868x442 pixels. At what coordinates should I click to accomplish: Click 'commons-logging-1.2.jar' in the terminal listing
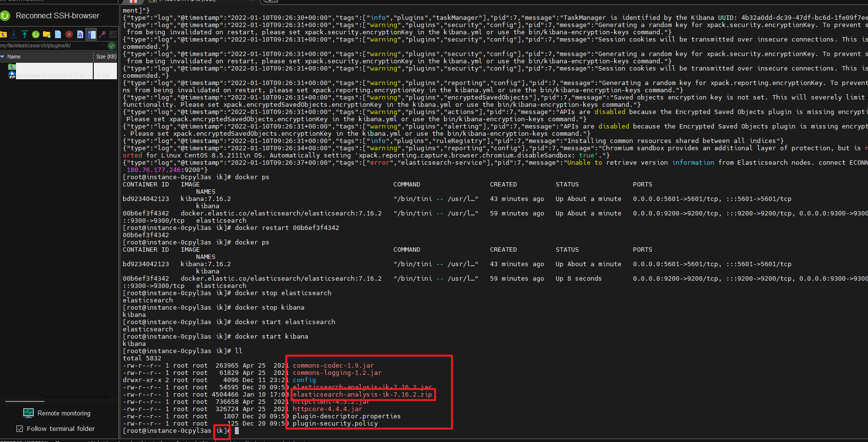[337, 373]
